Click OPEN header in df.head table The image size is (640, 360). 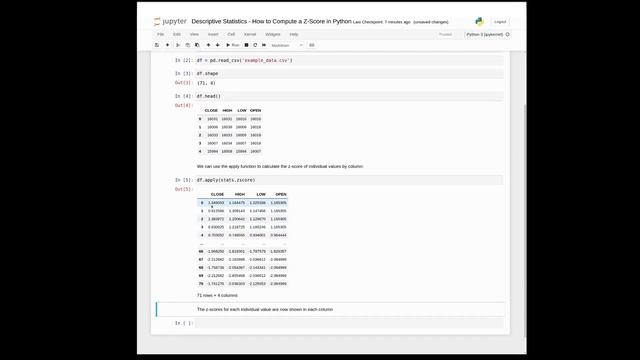(x=256, y=111)
